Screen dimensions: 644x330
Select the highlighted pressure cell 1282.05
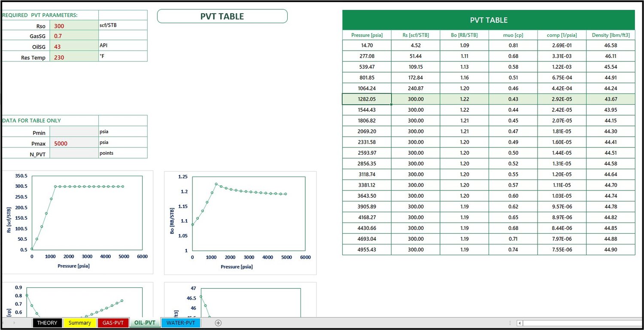tap(367, 99)
